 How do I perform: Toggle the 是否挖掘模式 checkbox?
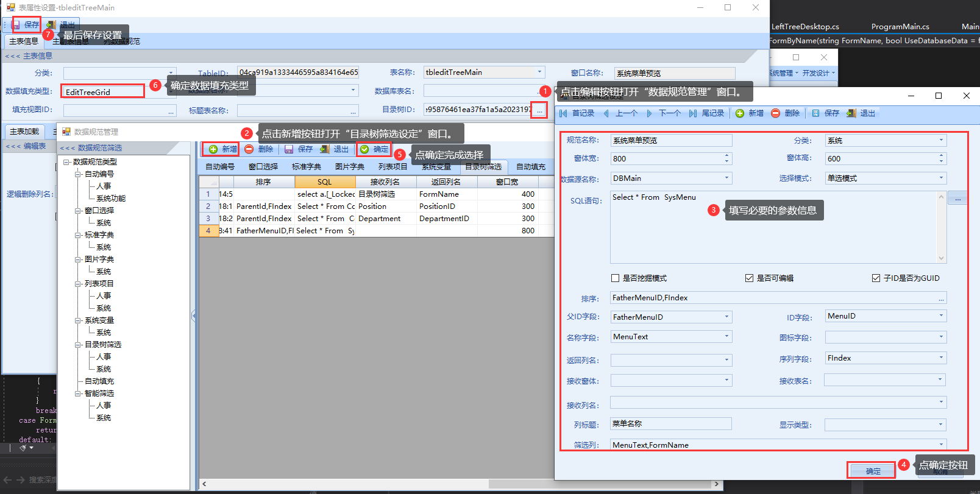[615, 278]
